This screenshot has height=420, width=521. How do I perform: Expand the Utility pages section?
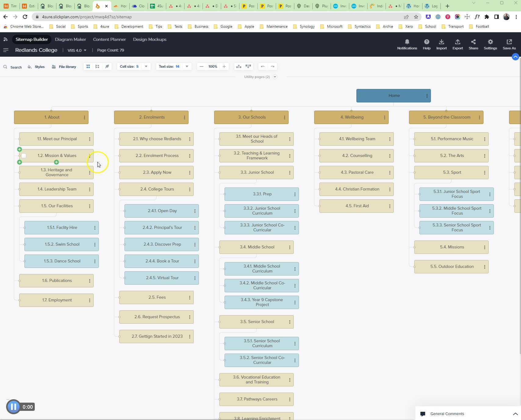[x=275, y=77]
